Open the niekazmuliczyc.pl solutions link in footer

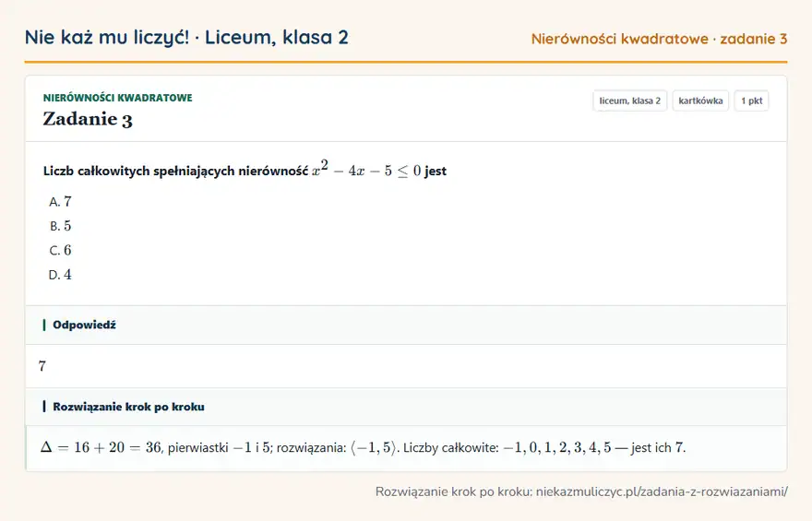662,491
